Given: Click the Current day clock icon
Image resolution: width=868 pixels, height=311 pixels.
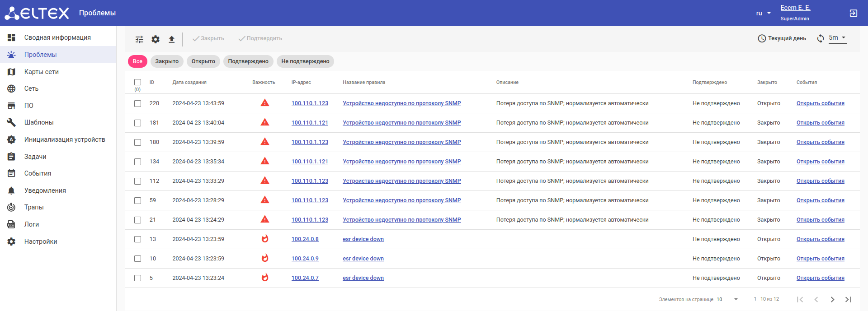Looking at the screenshot, I should pos(762,38).
